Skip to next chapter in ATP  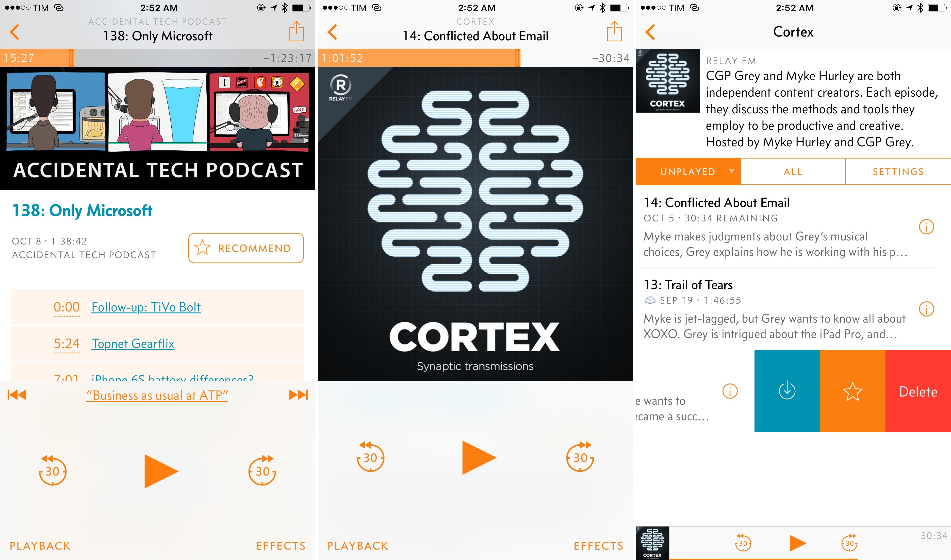[298, 395]
